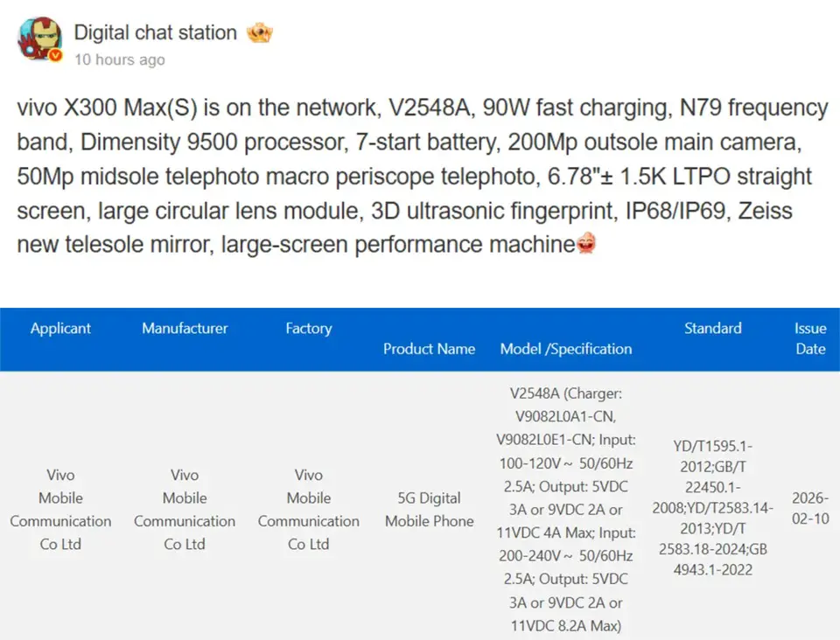This screenshot has width=840, height=640.
Task: Select the Issue Date column header
Action: click(810, 338)
